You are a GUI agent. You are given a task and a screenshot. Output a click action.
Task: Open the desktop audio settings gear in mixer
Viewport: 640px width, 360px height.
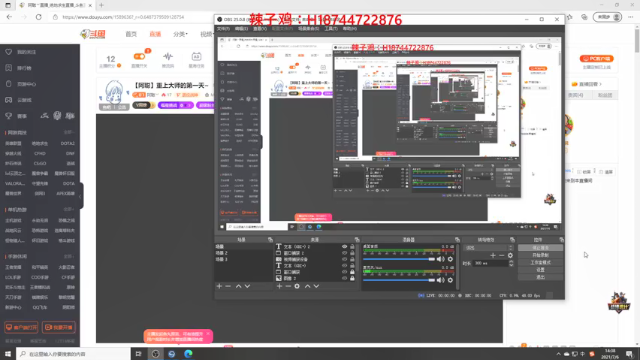[x=450, y=259]
